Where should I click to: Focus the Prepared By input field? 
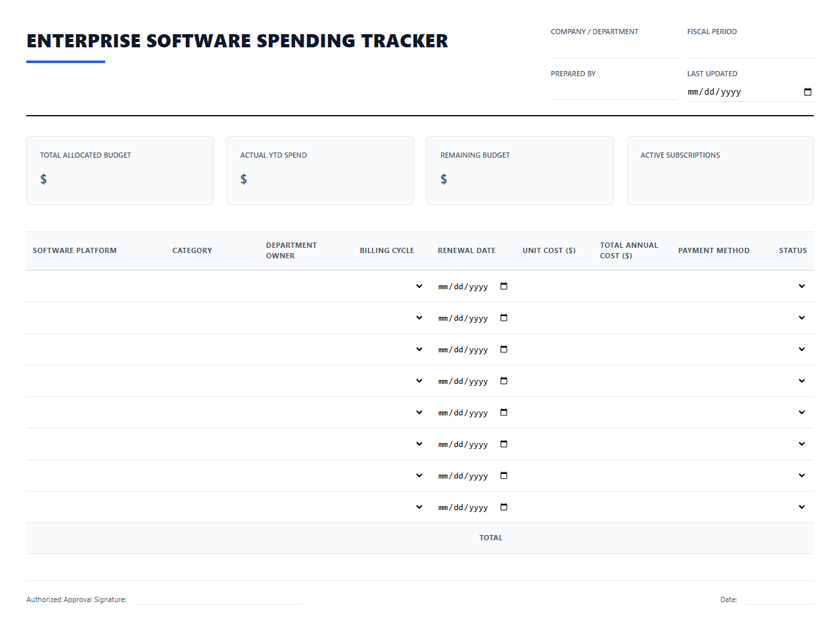coord(614,91)
